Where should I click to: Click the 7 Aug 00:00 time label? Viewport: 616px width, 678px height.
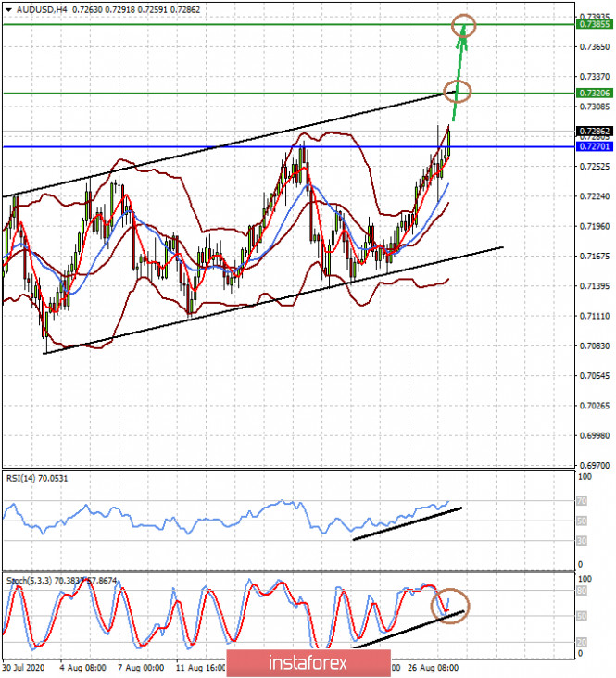[x=140, y=666]
